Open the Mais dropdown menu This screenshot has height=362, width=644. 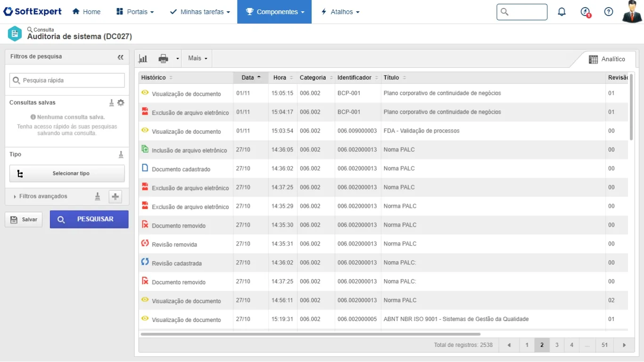pyautogui.click(x=198, y=58)
